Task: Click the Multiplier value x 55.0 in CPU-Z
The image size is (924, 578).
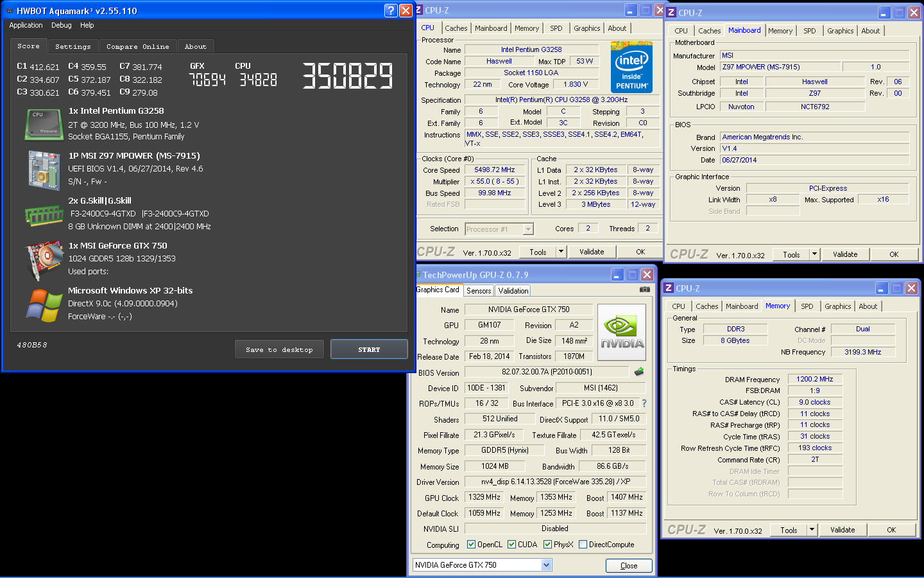Action: click(495, 182)
